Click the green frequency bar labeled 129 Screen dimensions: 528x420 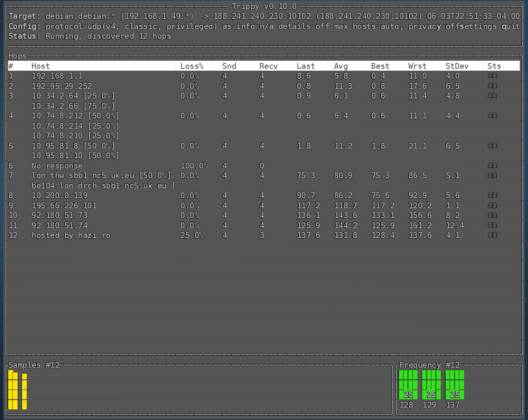431,384
